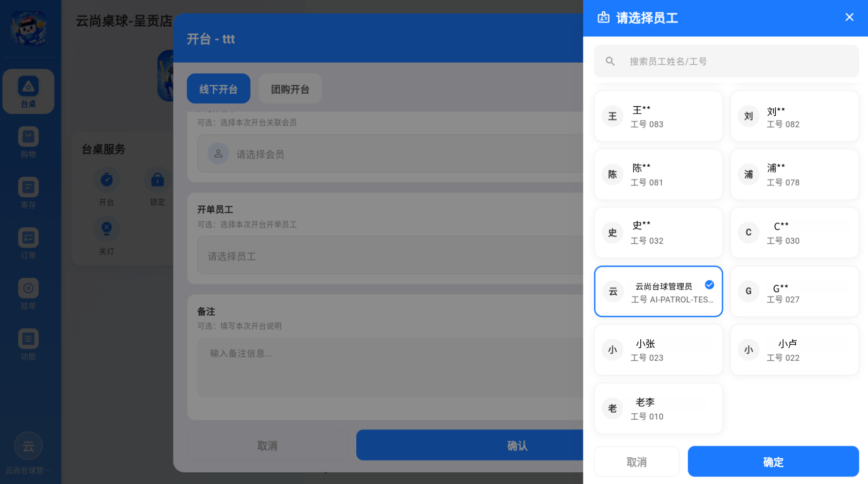This screenshot has height=484, width=868.
Task: Select employee C** 工号 030
Action: click(x=795, y=233)
